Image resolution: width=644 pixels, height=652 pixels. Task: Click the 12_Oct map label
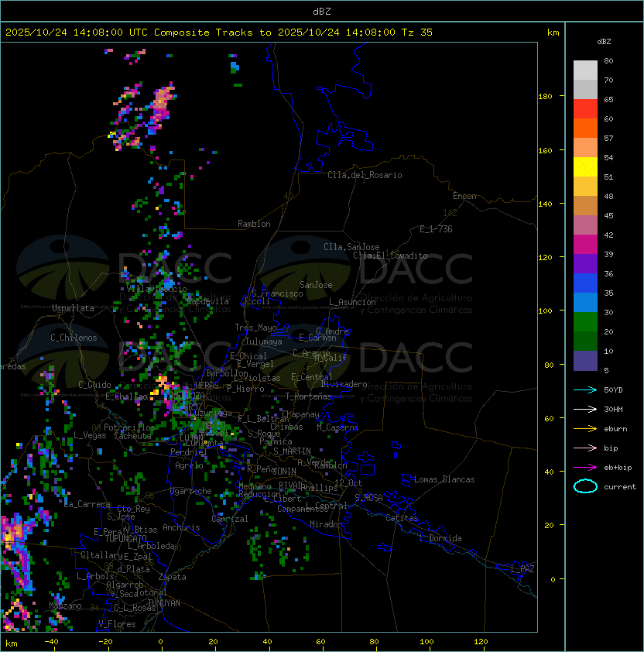click(x=348, y=483)
